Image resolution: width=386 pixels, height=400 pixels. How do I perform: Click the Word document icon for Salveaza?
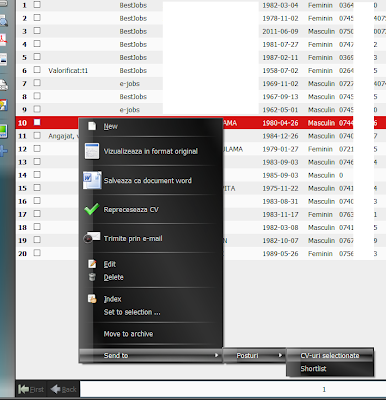92,180
